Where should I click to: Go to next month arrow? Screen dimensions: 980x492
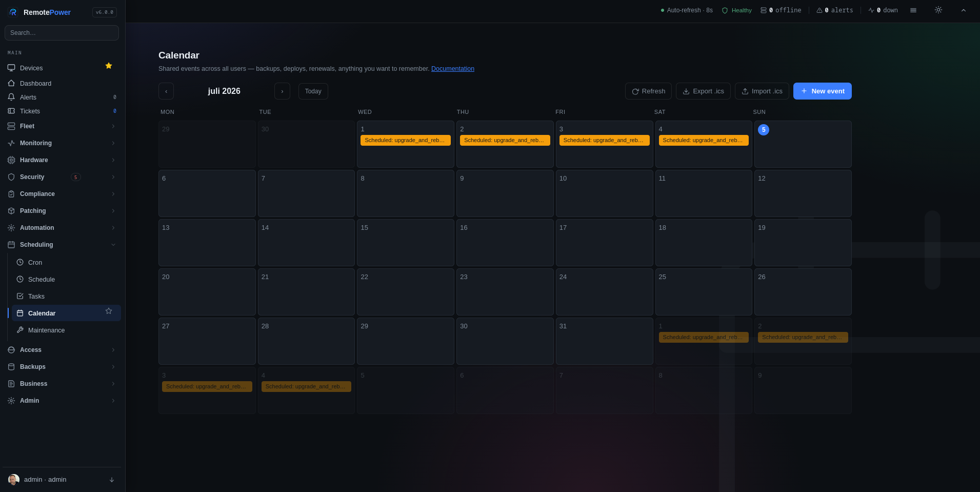[282, 91]
